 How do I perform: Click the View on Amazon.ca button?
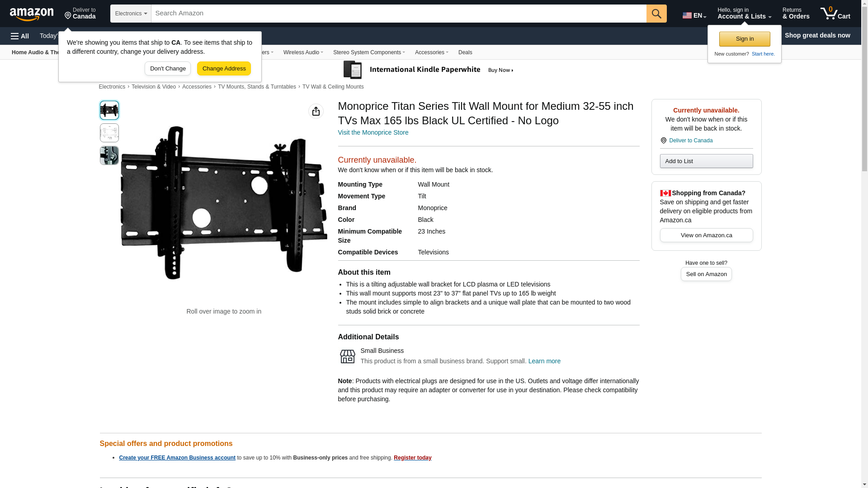point(706,235)
